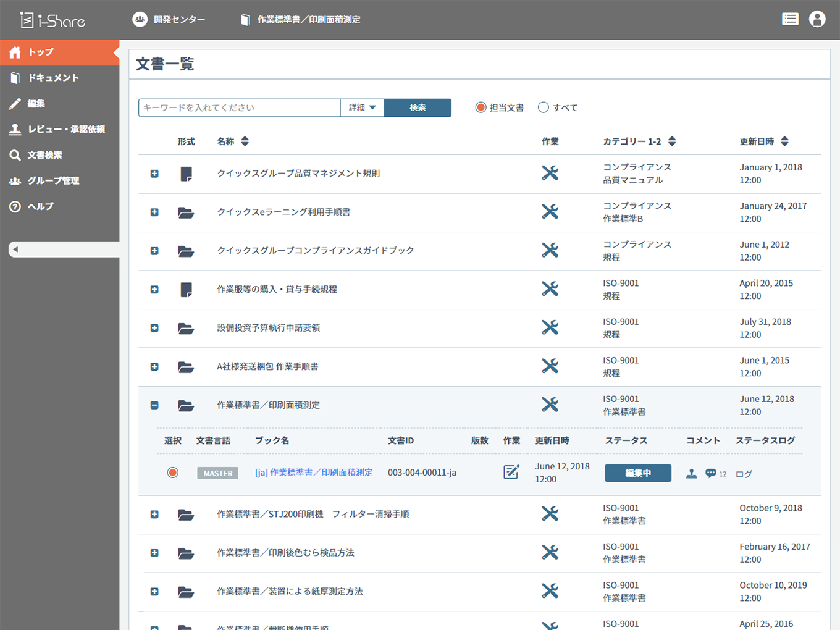This screenshot has height=630, width=840.
Task: Open the comments bubble icon showing 12
Action: (x=711, y=473)
